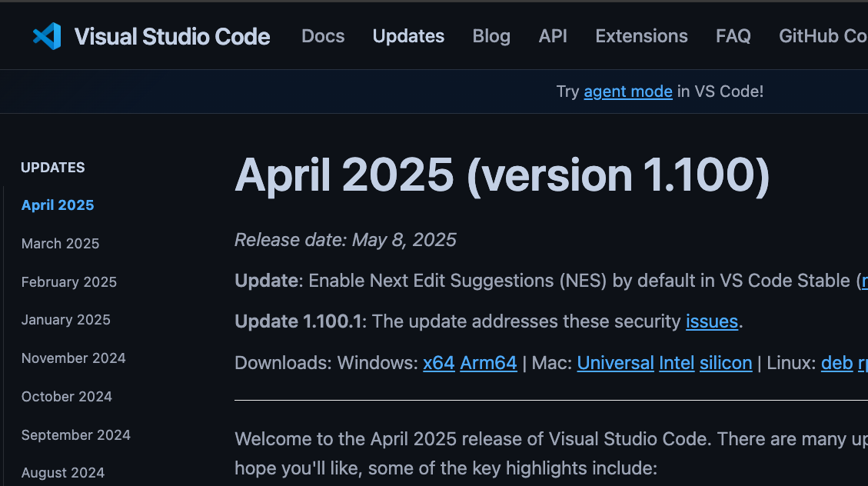This screenshot has width=868, height=486.
Task: Go to the Updates navigation item
Action: point(408,36)
